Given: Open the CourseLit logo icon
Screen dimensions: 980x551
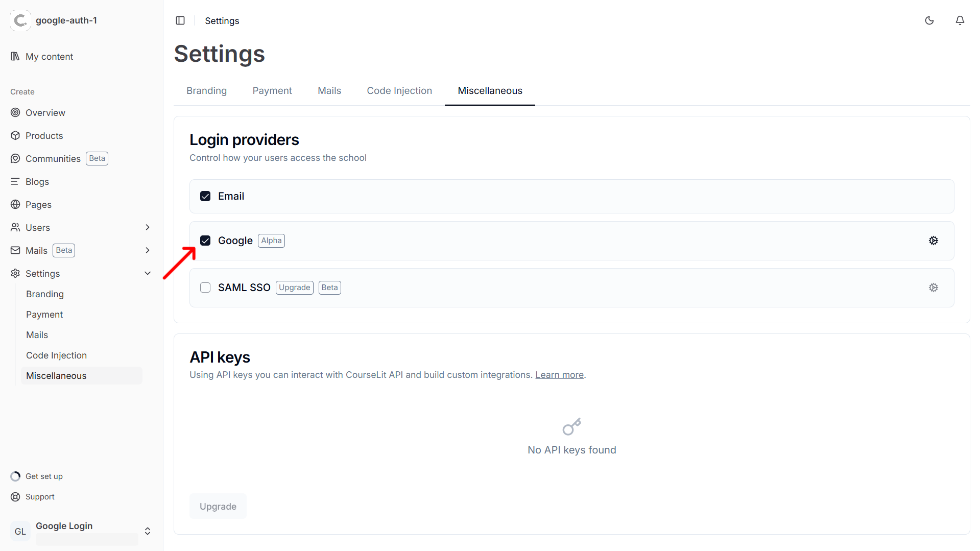Looking at the screenshot, I should click(20, 20).
